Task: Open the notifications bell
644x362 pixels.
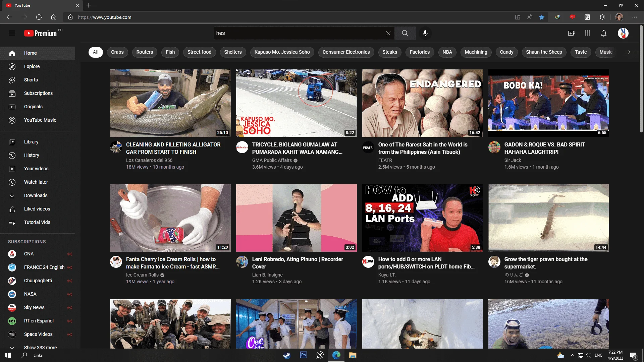Action: click(604, 33)
